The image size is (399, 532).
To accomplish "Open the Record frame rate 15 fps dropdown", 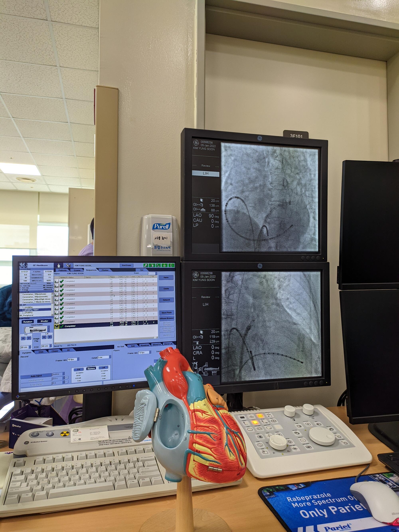I will [x=73, y=359].
